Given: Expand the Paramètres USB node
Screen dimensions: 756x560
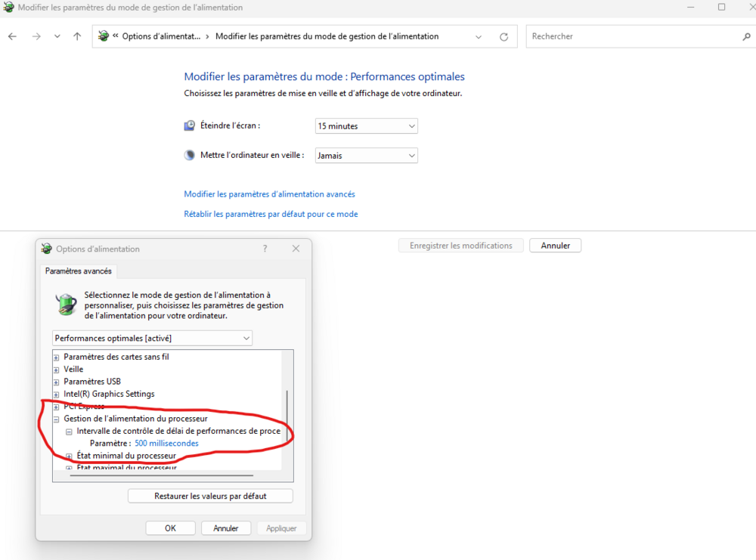Looking at the screenshot, I should pos(57,382).
